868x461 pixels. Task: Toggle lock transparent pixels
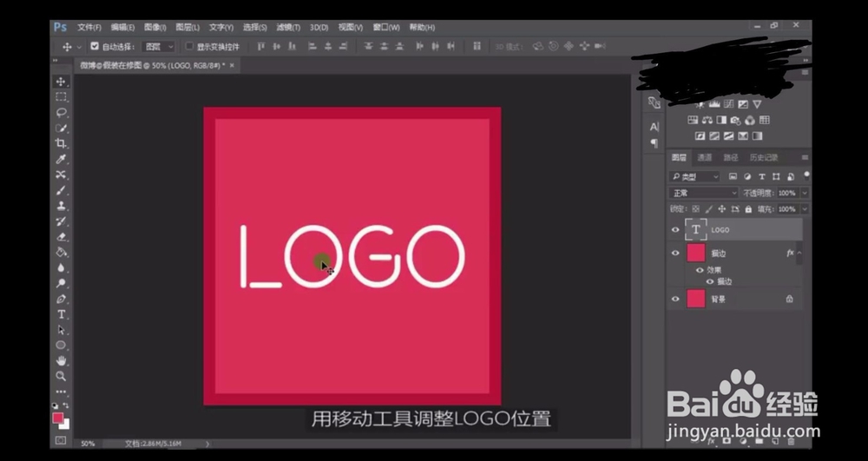click(x=696, y=209)
